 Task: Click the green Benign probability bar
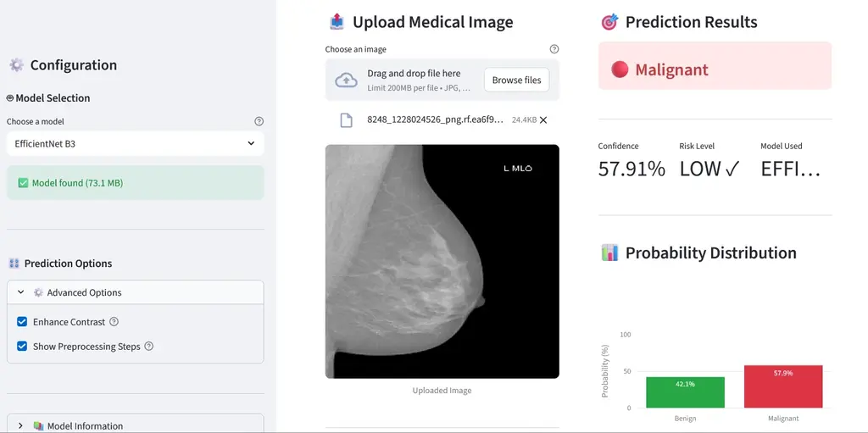(685, 392)
